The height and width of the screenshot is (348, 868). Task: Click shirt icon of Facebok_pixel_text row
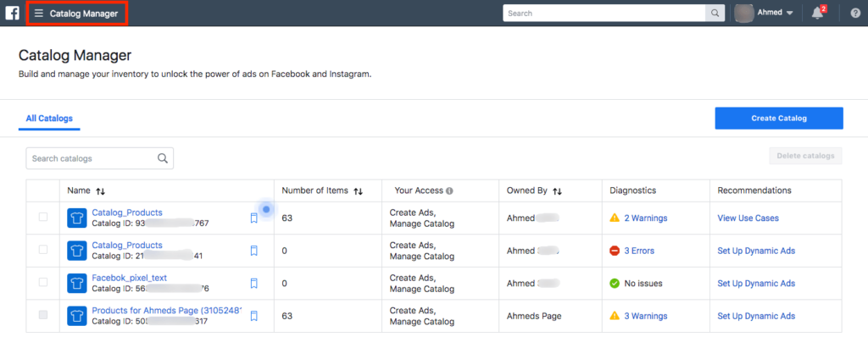[x=77, y=284]
